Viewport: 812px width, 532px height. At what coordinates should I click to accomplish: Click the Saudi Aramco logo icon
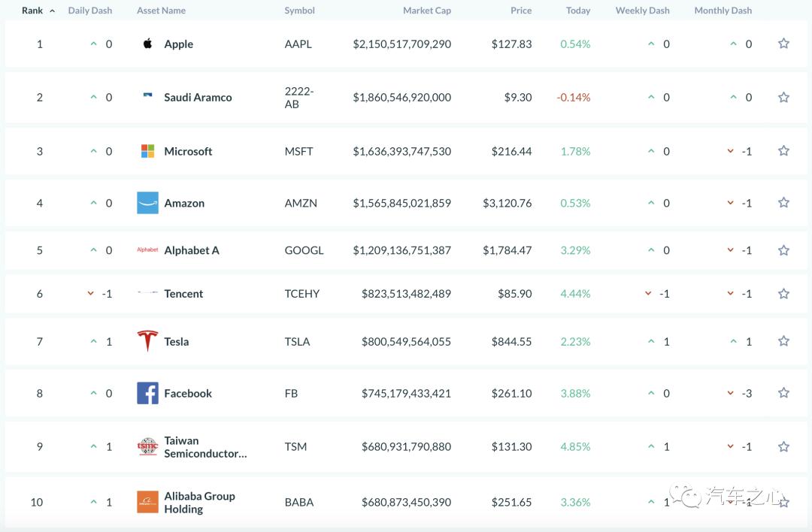pyautogui.click(x=147, y=96)
